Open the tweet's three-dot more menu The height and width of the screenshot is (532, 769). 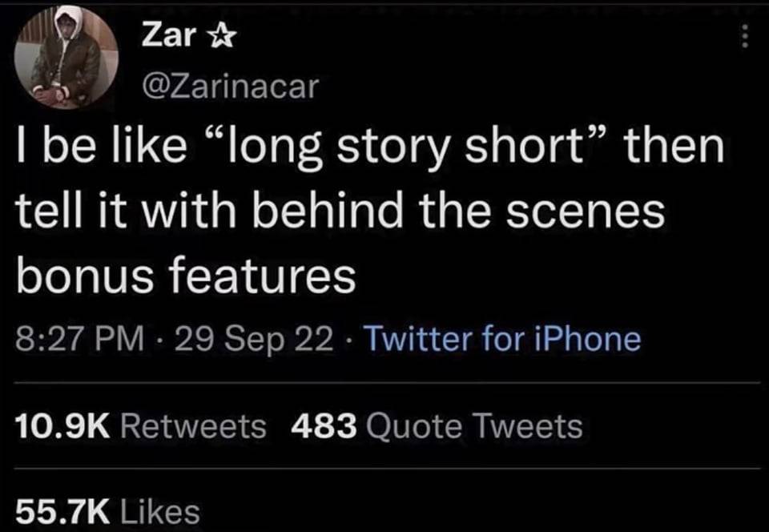click(x=745, y=37)
